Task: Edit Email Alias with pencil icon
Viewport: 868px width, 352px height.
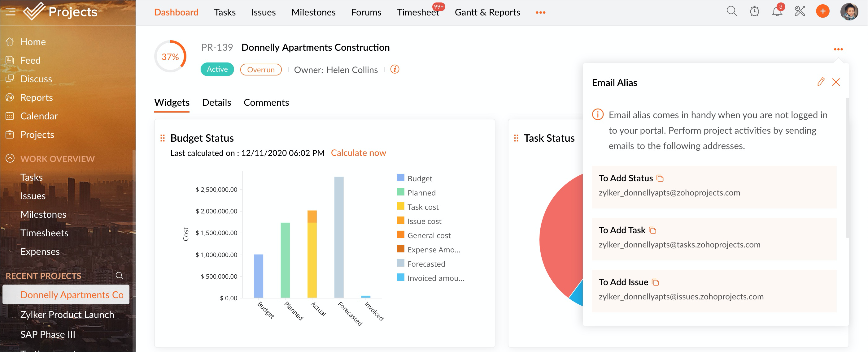Action: (821, 82)
